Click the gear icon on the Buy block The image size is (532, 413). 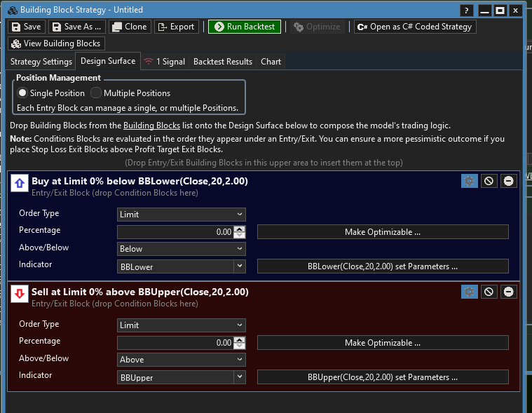coord(470,181)
